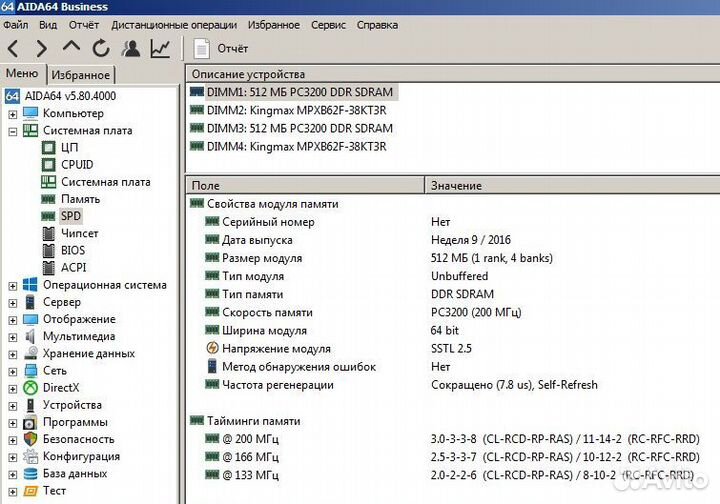
Task: Open the Файл menu
Action: tap(16, 25)
